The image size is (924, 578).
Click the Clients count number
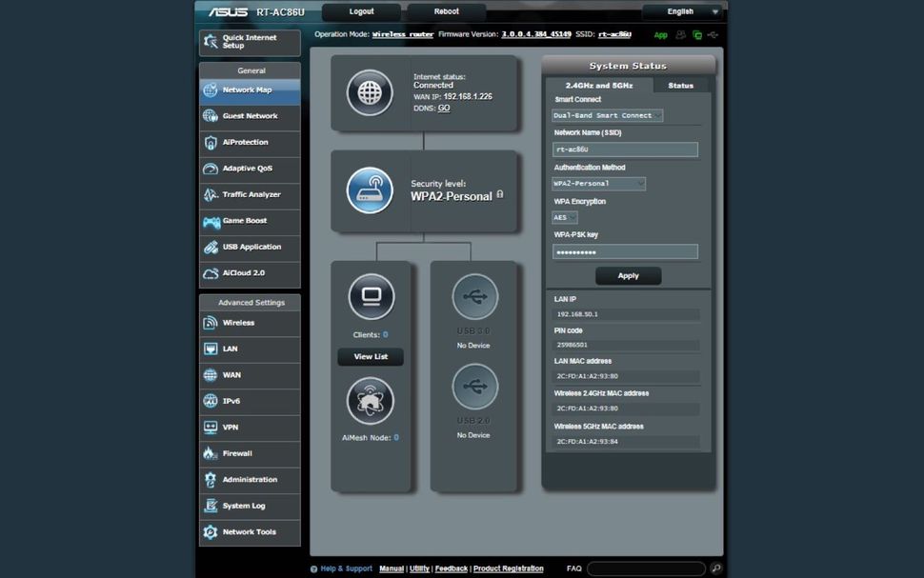click(386, 334)
